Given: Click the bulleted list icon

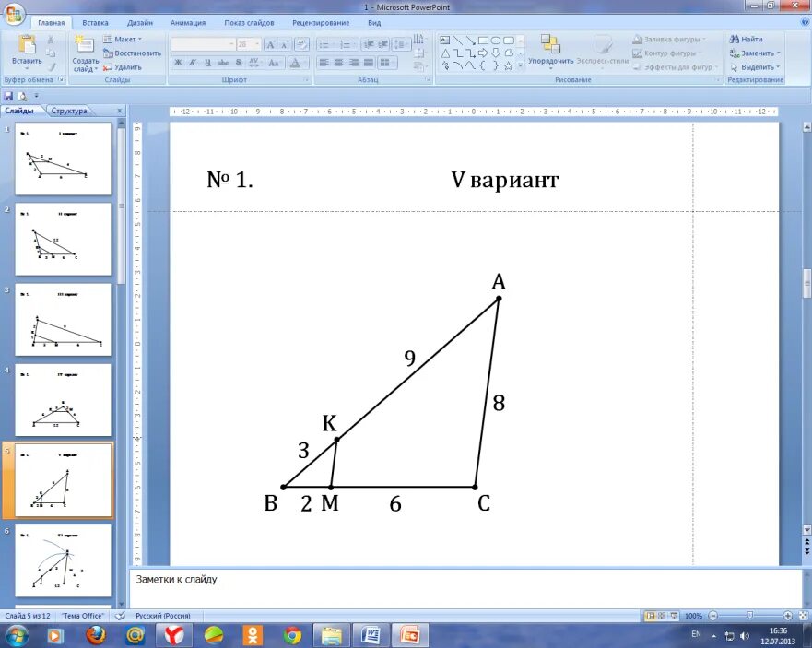Looking at the screenshot, I should (x=324, y=44).
